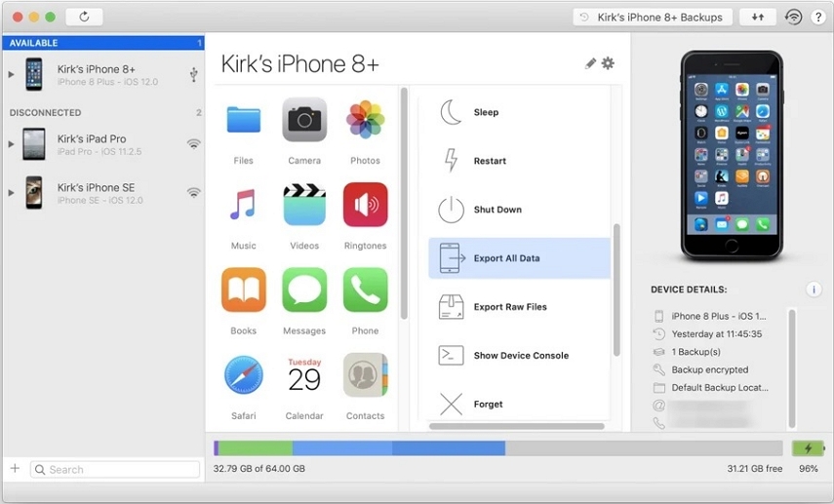Click the Wi-Fi connectivity icon in toolbar
The width and height of the screenshot is (834, 504).
tap(793, 17)
